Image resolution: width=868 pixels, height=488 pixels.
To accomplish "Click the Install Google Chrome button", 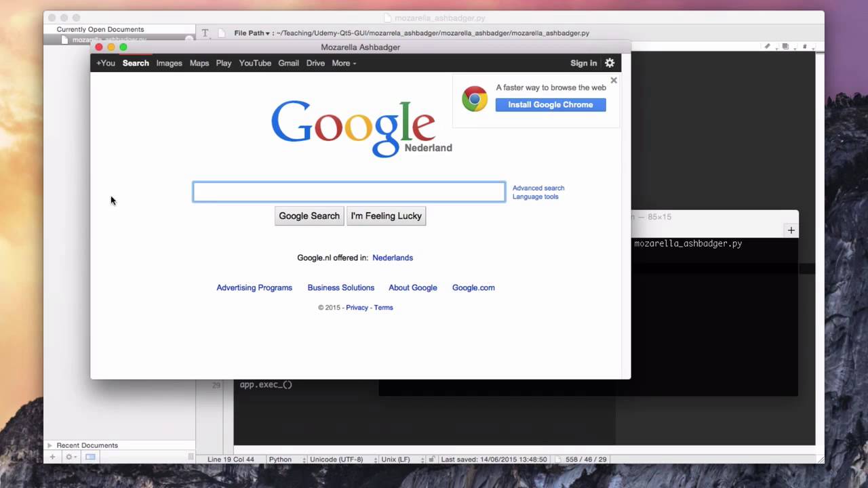I will click(551, 104).
